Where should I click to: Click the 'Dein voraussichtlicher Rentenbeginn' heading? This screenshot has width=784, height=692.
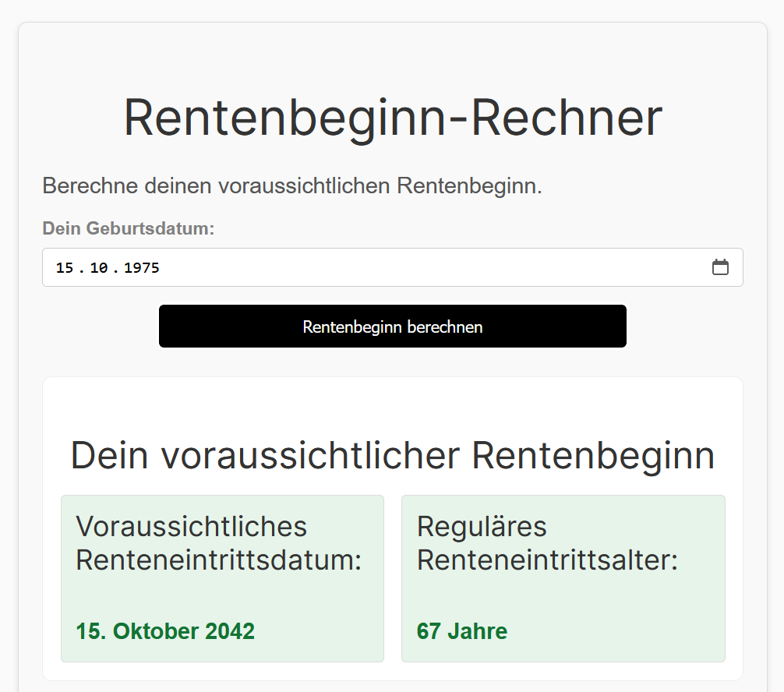pyautogui.click(x=393, y=456)
